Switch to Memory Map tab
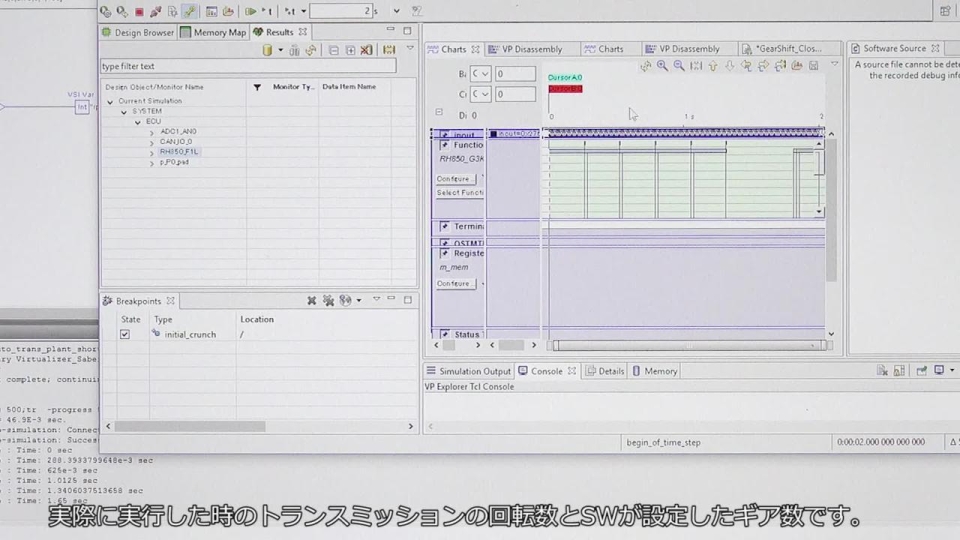The width and height of the screenshot is (960, 540). pyautogui.click(x=213, y=32)
